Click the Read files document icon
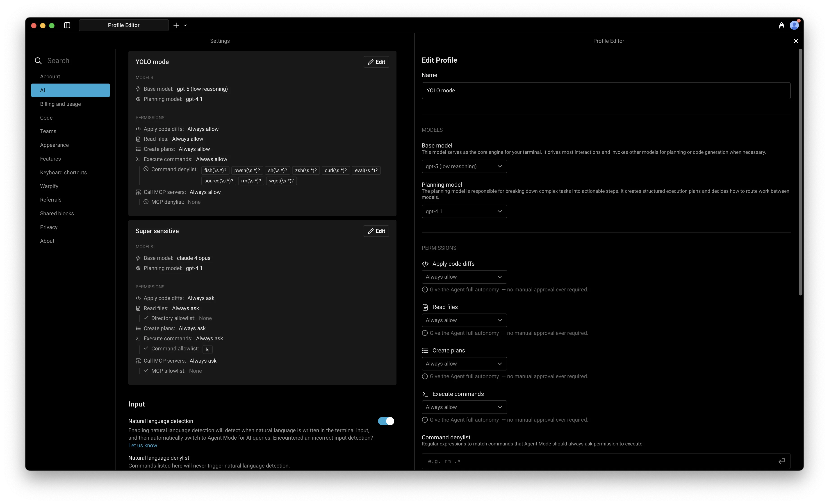This screenshot has width=829, height=504. (x=425, y=307)
